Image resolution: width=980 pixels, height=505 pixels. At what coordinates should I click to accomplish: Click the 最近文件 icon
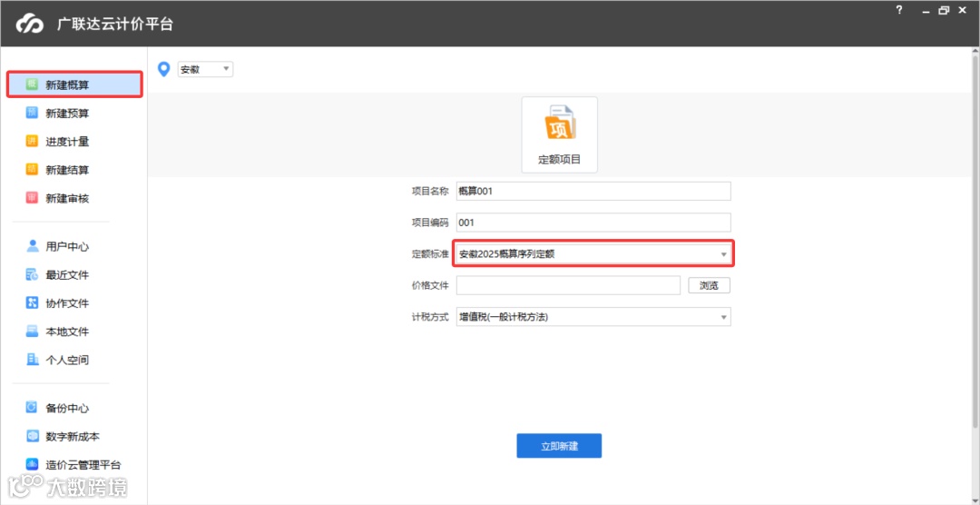(x=32, y=274)
